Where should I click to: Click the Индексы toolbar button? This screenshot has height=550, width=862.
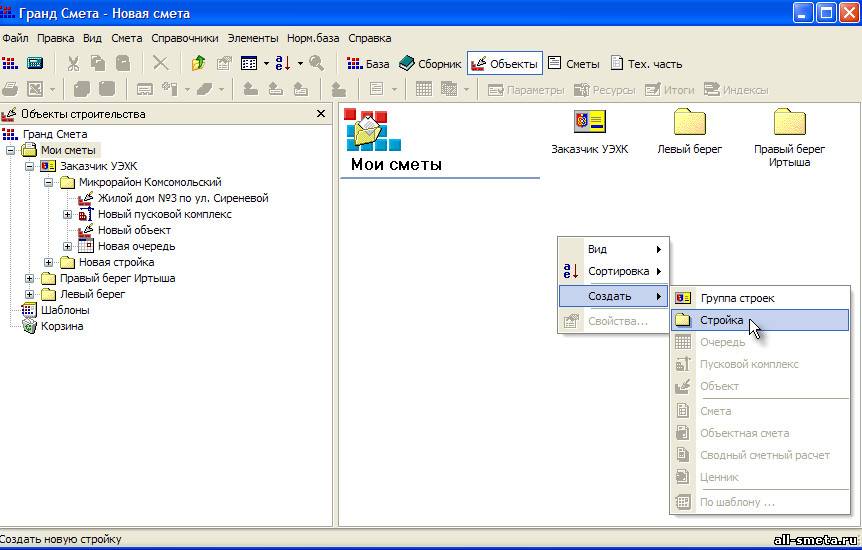coord(736,90)
